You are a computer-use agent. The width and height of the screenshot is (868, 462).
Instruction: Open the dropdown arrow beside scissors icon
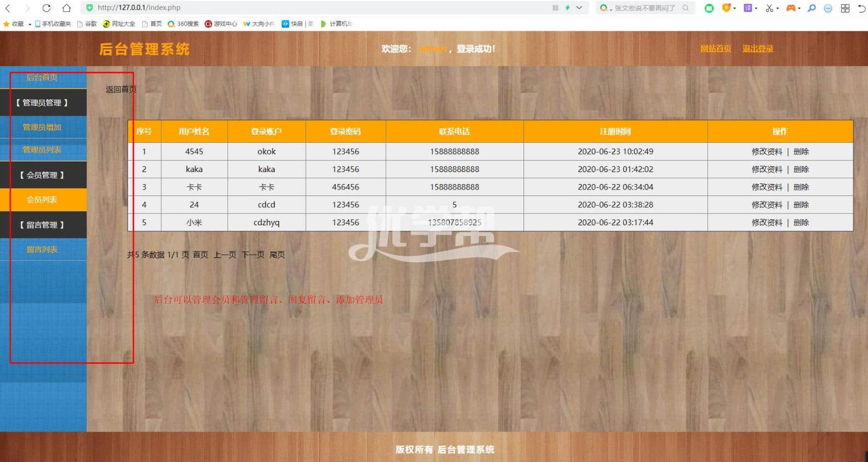777,9
